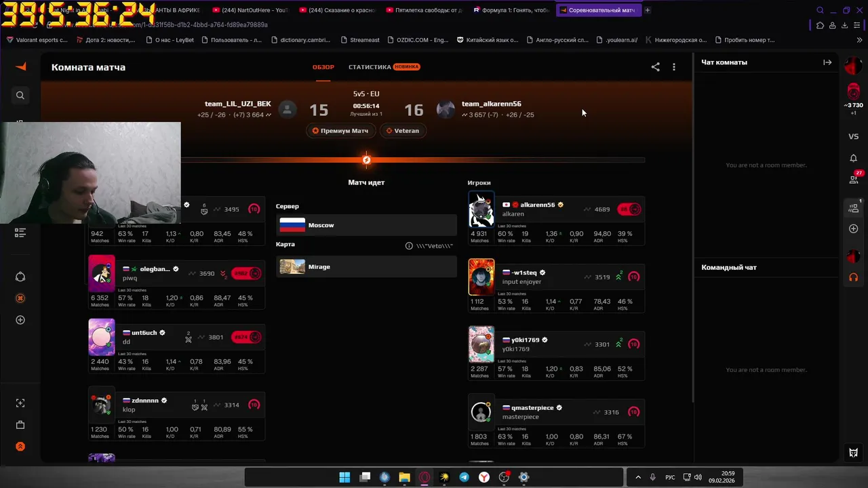This screenshot has height=488, width=868.
Task: Open the capture frame icon in the left sidebar
Action: click(20, 403)
